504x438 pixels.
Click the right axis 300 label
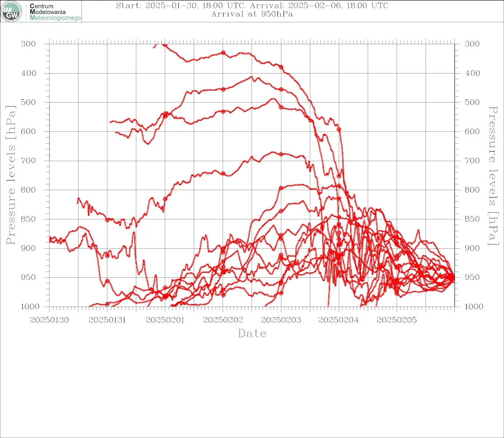click(472, 44)
